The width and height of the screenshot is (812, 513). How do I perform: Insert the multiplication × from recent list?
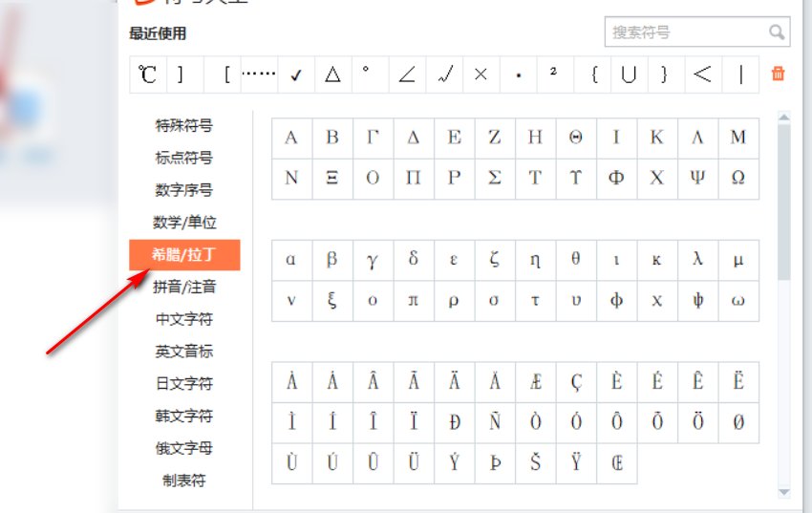tap(481, 75)
